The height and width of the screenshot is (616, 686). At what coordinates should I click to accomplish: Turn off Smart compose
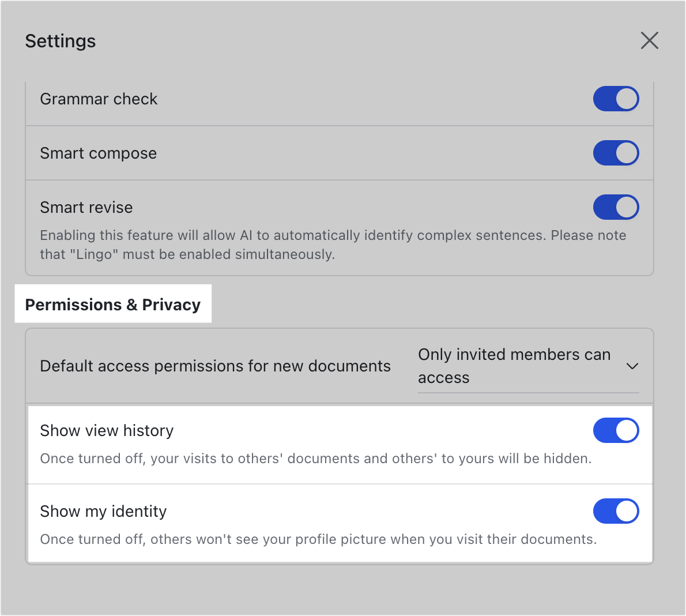coord(616,153)
